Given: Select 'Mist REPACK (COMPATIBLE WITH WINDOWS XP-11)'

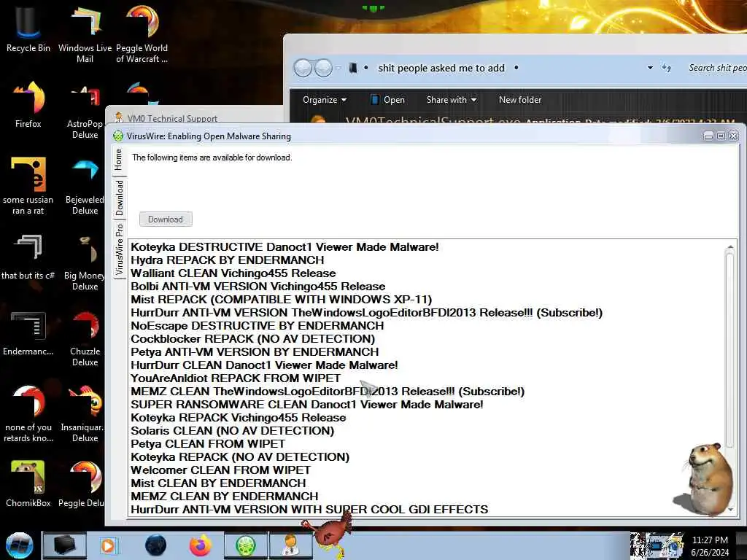Looking at the screenshot, I should point(281,300).
